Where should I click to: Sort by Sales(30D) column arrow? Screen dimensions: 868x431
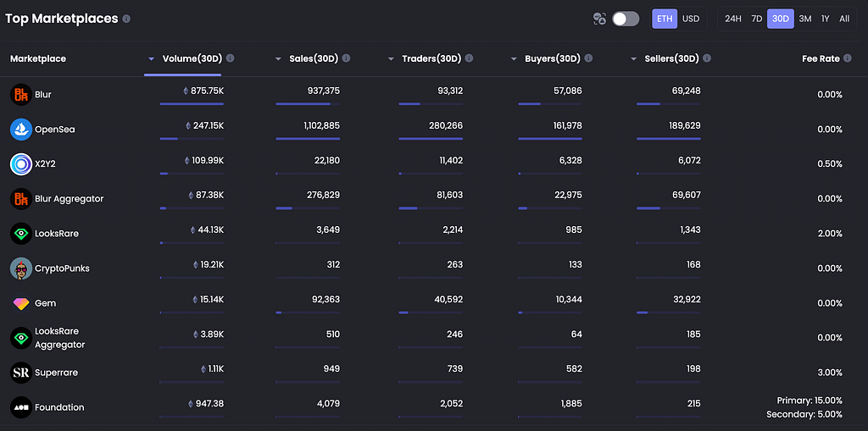click(278, 58)
